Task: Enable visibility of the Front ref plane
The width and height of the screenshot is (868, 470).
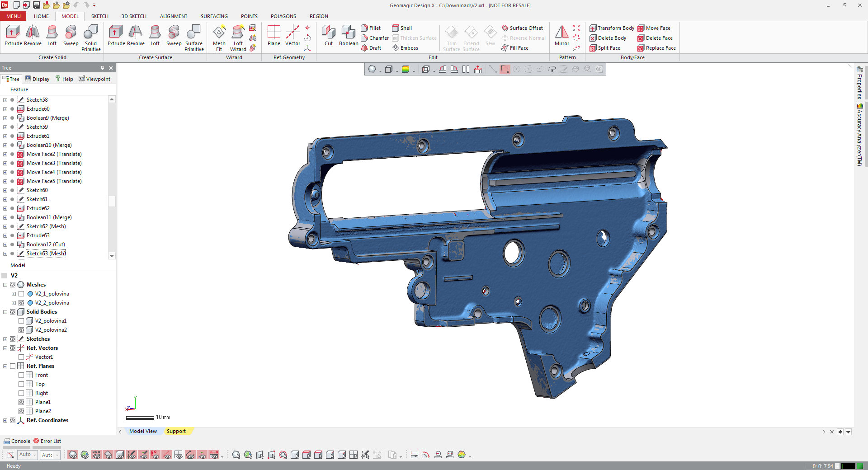Action: 21,375
